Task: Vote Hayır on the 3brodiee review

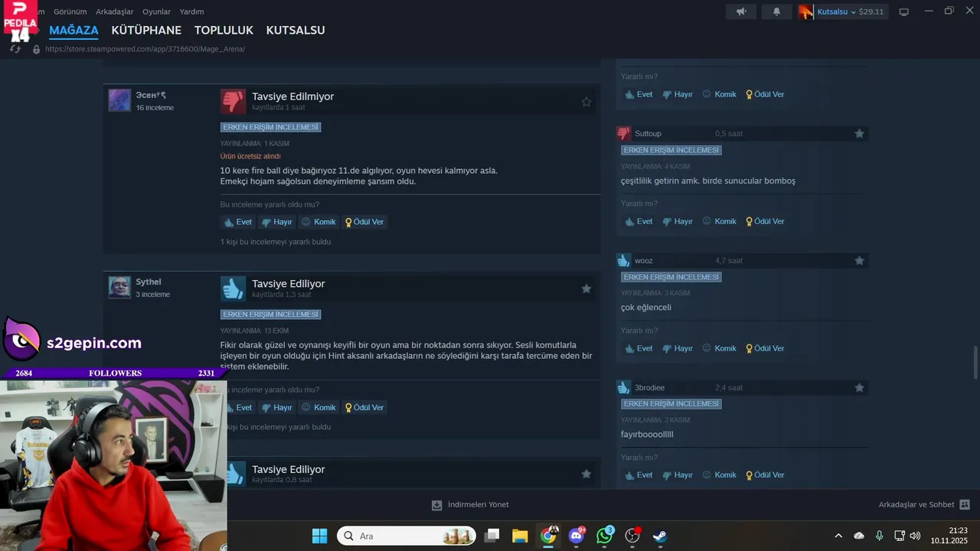Action: point(678,475)
